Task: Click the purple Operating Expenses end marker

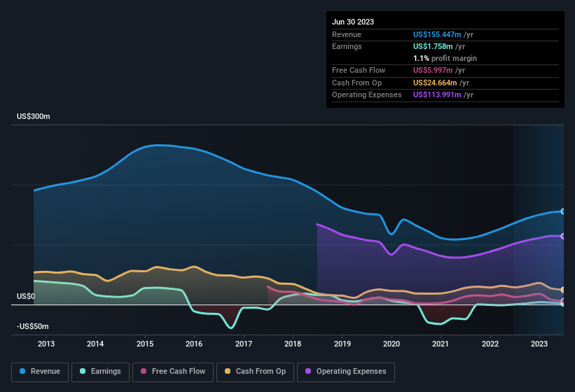Action: 563,236
